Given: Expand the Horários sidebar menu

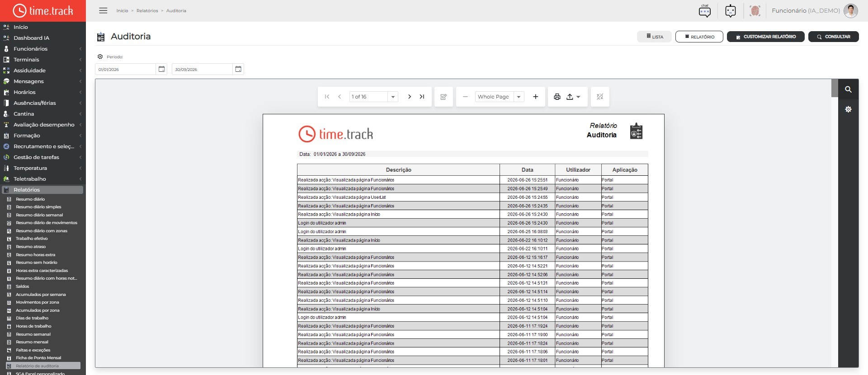Looking at the screenshot, I should (x=42, y=92).
